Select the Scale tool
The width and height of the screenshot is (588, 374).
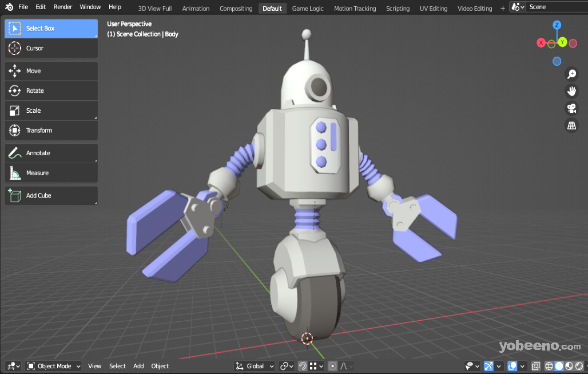(x=51, y=111)
